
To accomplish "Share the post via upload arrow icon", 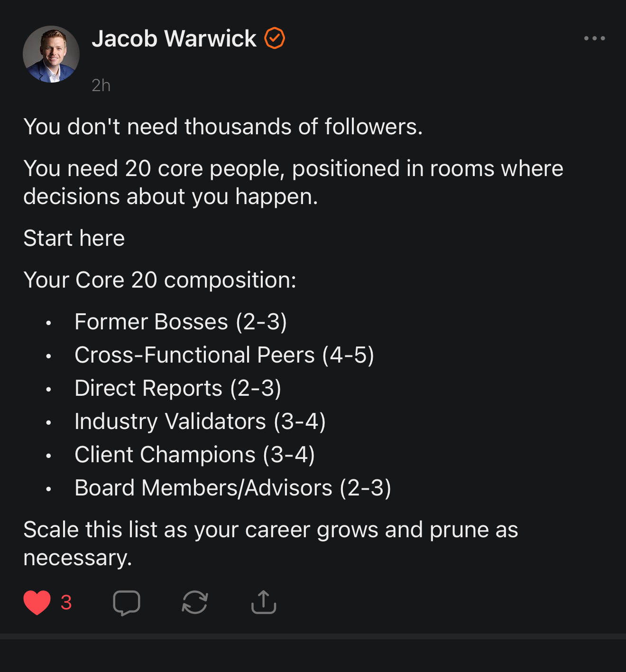I will point(264,603).
